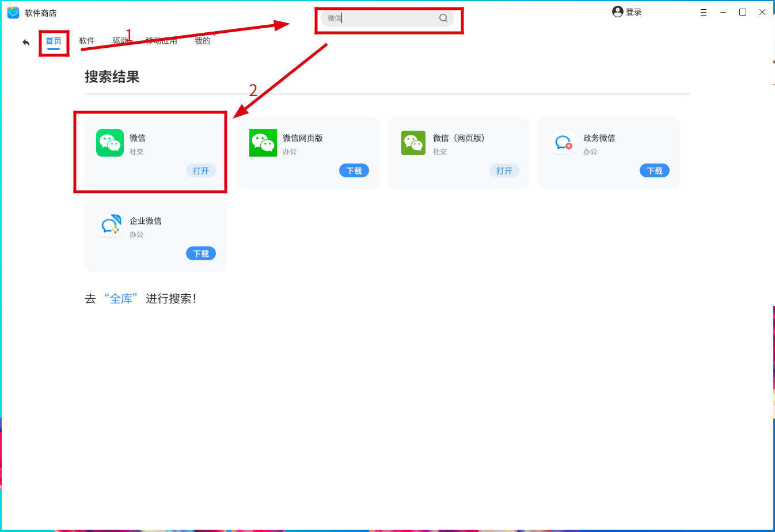Click 打开 button for 微信
The width and height of the screenshot is (775, 532).
point(201,171)
